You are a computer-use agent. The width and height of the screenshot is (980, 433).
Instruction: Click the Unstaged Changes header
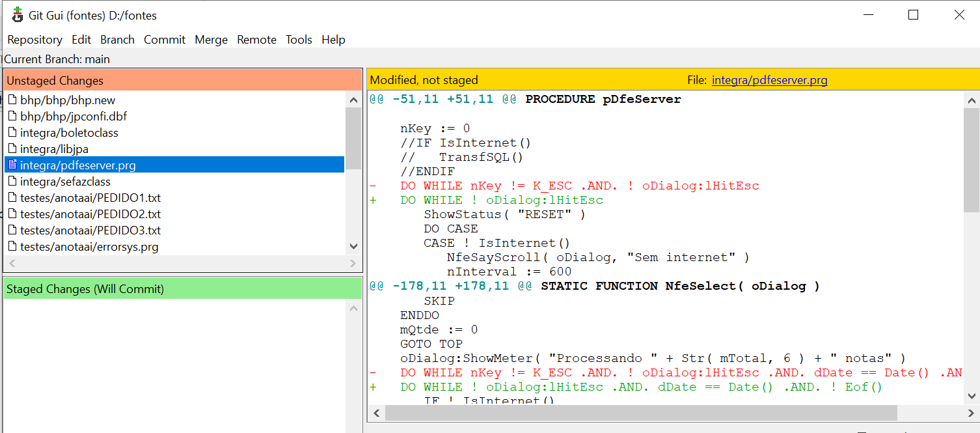coord(182,81)
